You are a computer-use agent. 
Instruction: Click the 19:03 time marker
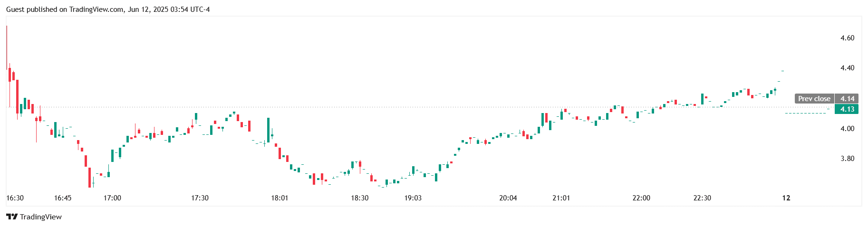click(413, 198)
